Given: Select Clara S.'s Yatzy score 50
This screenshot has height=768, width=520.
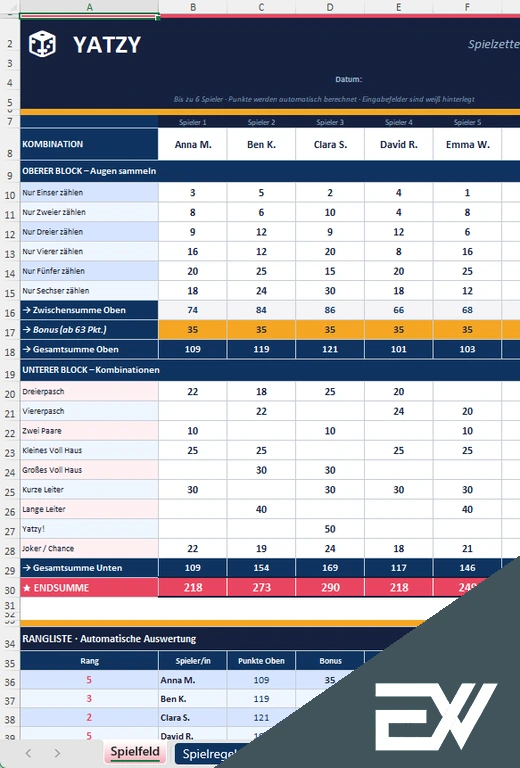Looking at the screenshot, I should tap(330, 529).
